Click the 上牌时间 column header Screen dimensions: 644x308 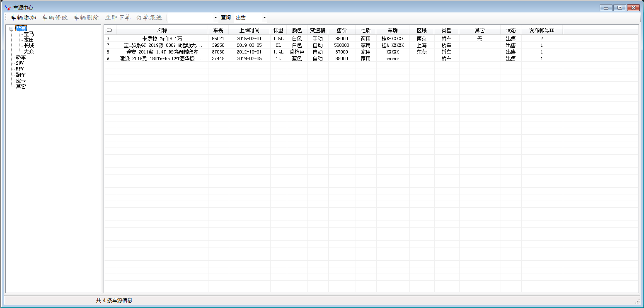(249, 30)
